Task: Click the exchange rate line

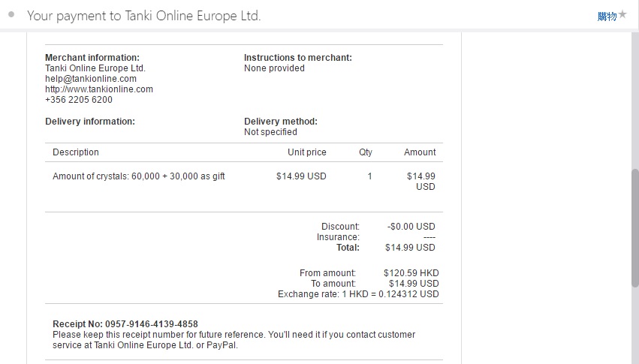Action: click(358, 294)
